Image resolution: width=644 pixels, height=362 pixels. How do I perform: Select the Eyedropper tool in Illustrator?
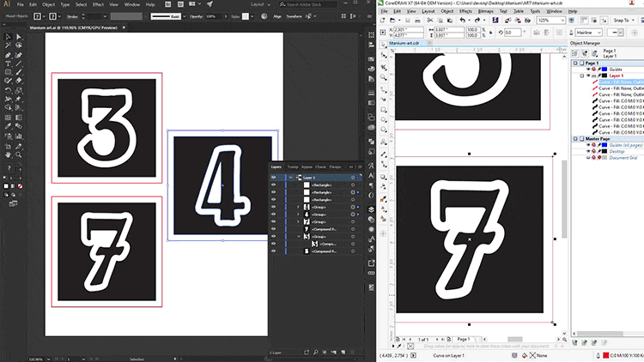(x=8, y=126)
